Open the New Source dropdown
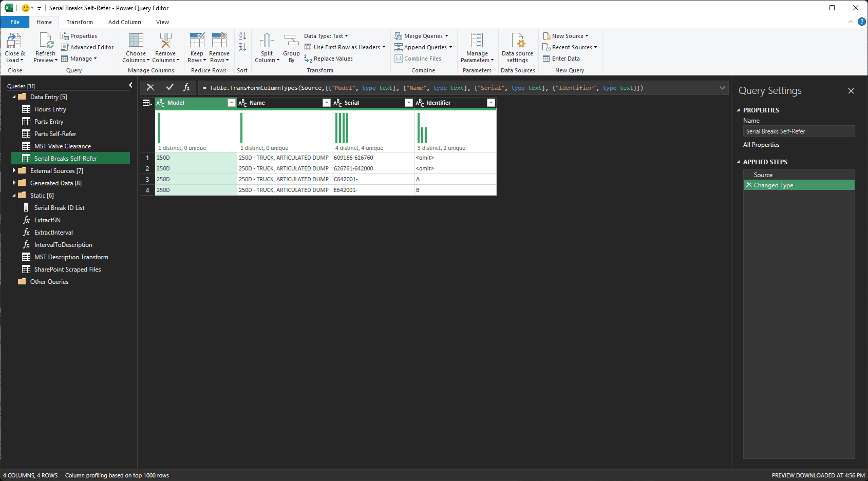Viewport: 868px width, 481px height. point(565,36)
